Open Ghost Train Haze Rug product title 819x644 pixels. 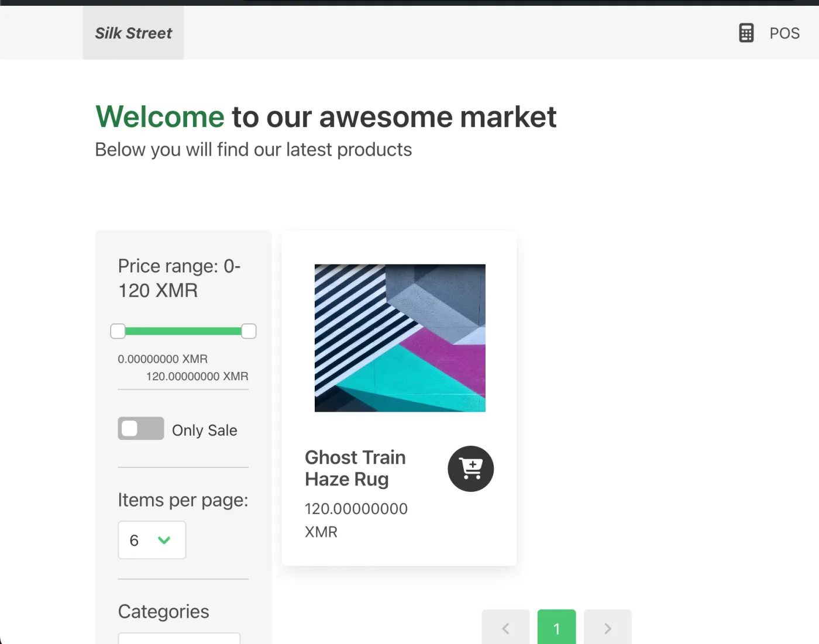point(355,468)
